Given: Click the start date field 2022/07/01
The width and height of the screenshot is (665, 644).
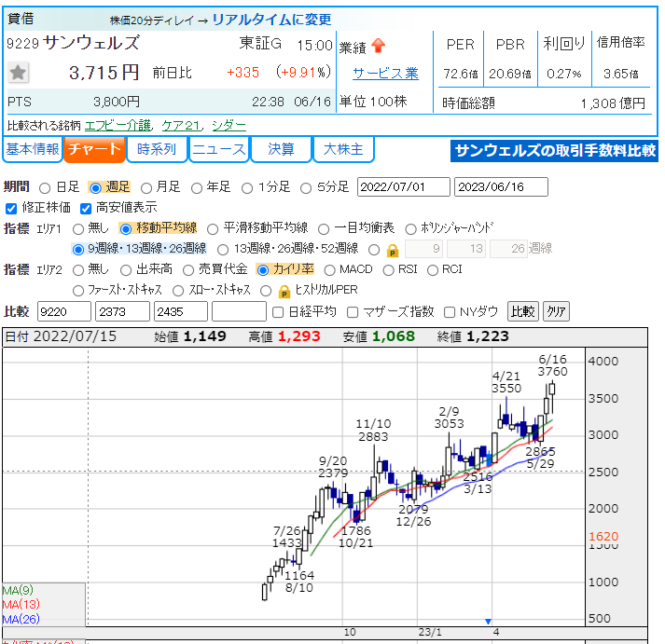Looking at the screenshot, I should click(403, 187).
